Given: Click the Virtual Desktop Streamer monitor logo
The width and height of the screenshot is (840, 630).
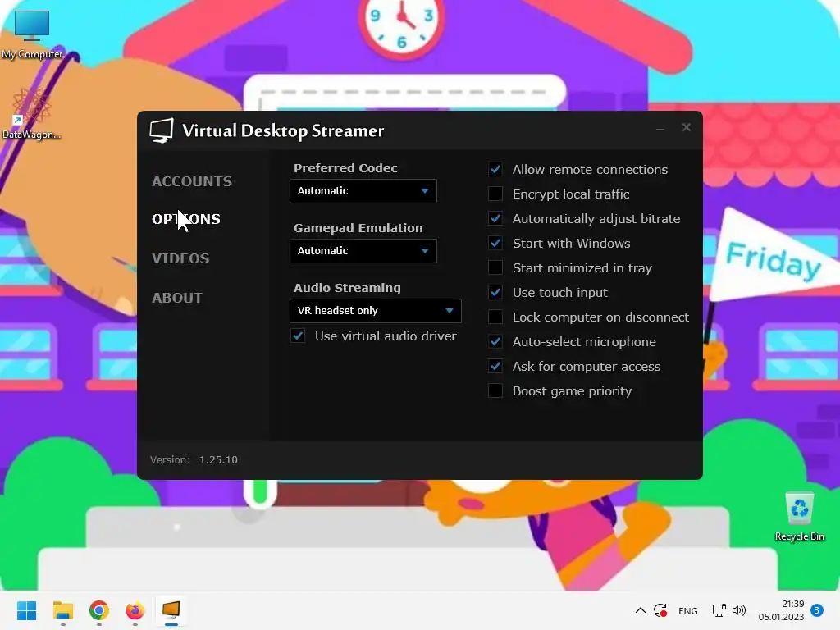Looking at the screenshot, I should (x=162, y=130).
